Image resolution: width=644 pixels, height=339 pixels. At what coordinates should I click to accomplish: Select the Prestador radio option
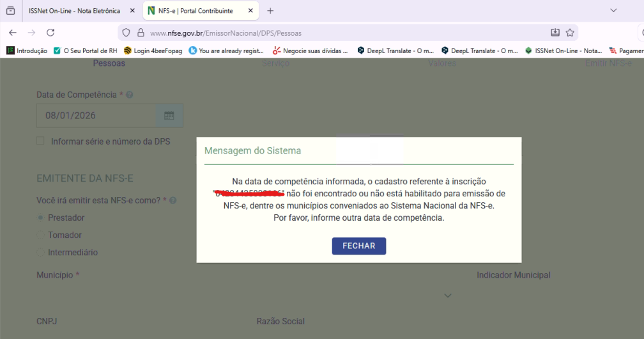coord(41,217)
